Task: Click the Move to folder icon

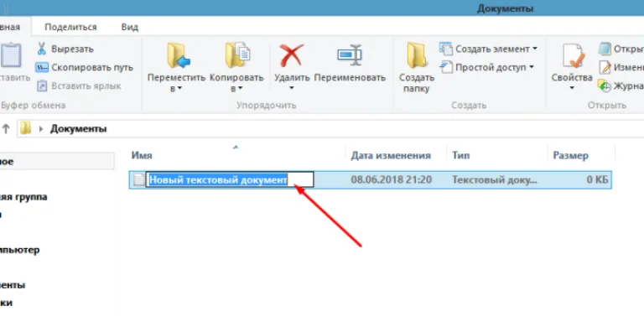Action: 179,55
